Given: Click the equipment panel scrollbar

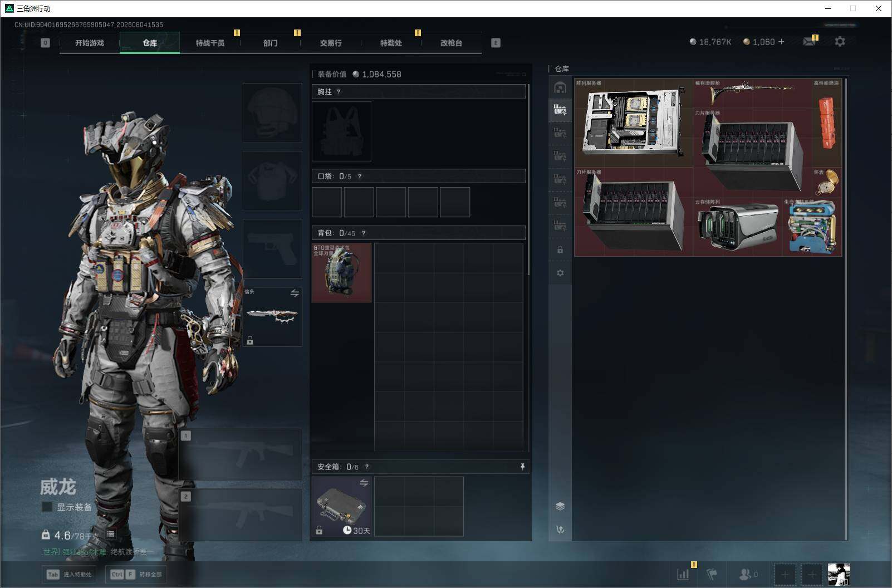Looking at the screenshot, I should click(x=528, y=180).
